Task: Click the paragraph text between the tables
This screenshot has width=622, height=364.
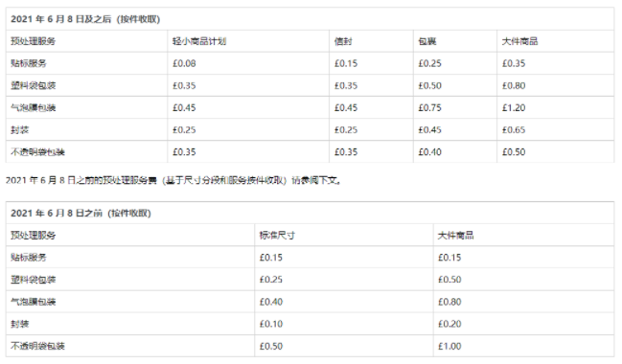Action: click(x=173, y=180)
